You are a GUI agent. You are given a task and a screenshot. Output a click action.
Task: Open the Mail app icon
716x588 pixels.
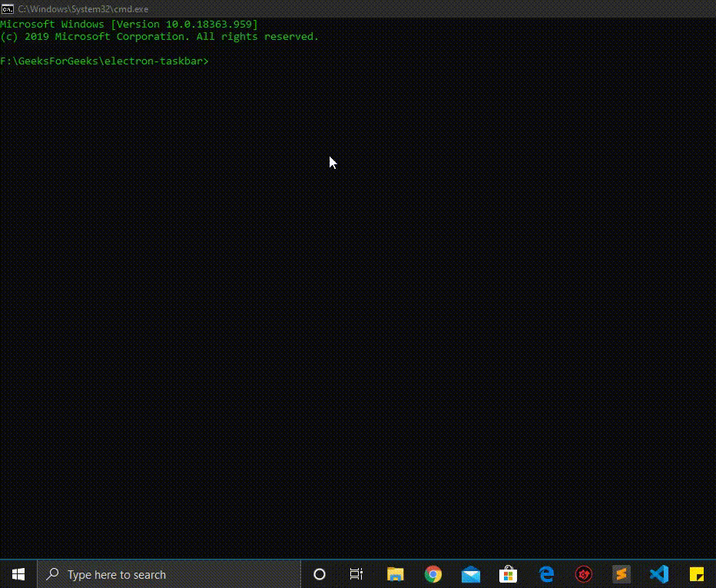tap(471, 574)
